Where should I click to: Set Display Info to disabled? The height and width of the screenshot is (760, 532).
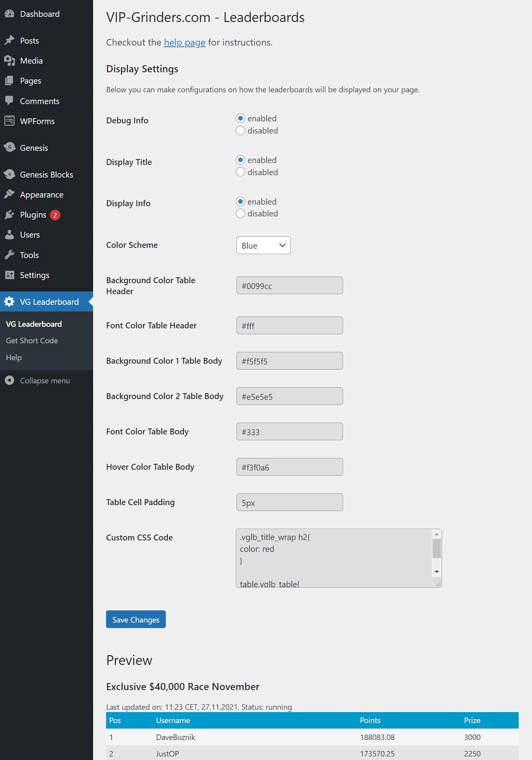240,213
